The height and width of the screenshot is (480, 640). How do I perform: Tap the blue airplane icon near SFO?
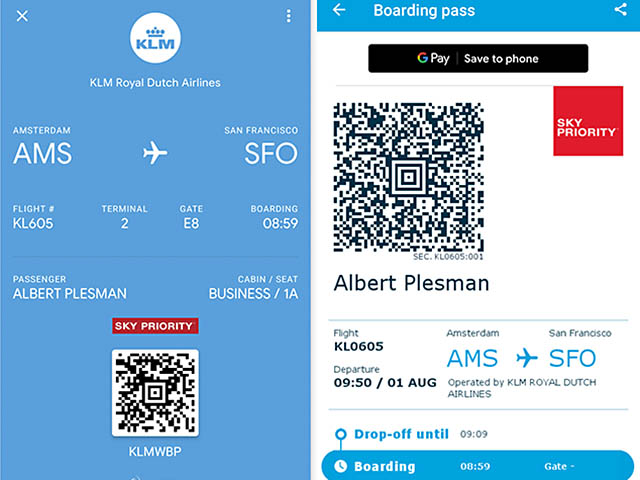[527, 358]
